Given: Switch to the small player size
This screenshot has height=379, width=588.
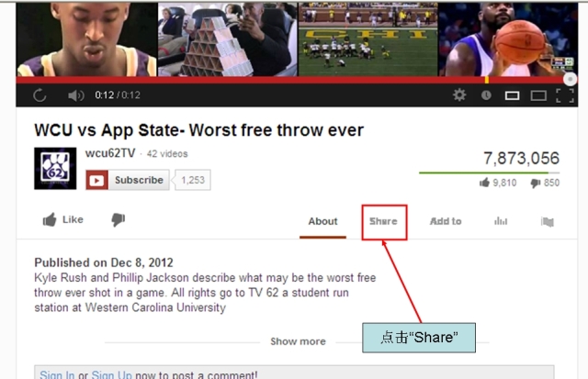Looking at the screenshot, I should click(x=512, y=95).
